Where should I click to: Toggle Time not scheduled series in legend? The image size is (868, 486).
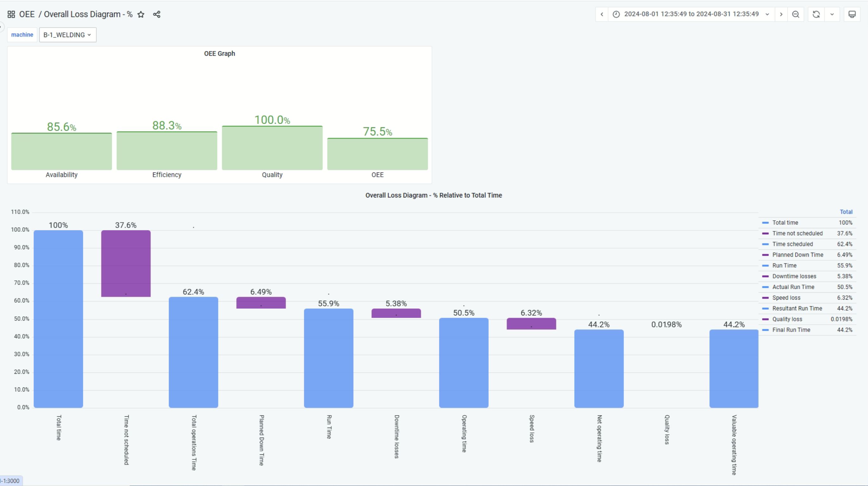(x=797, y=233)
